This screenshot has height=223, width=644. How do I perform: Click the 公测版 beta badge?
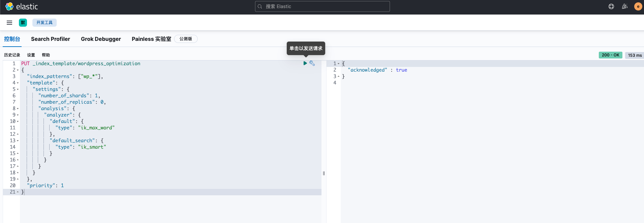pyautogui.click(x=186, y=39)
